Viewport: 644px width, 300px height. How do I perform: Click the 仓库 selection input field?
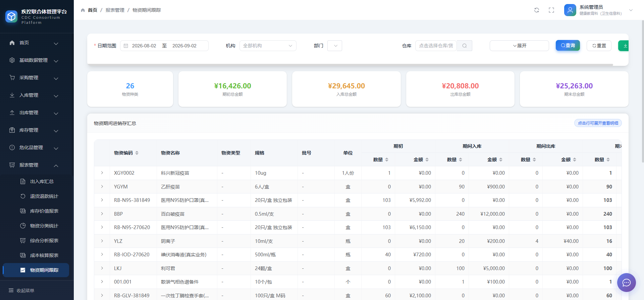click(x=436, y=46)
